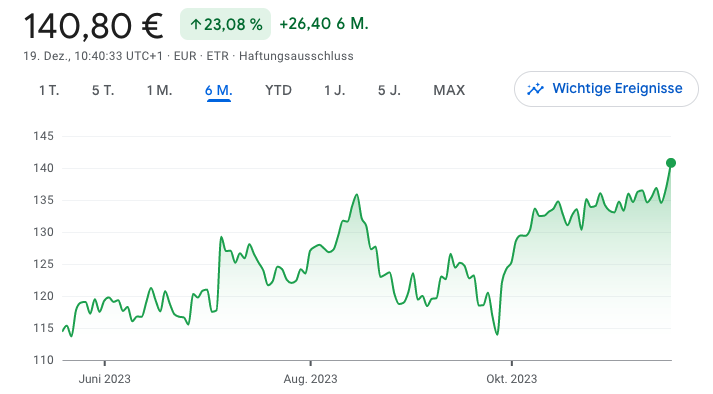
Task: Click the 145 y-axis gridline label
Action: point(43,136)
